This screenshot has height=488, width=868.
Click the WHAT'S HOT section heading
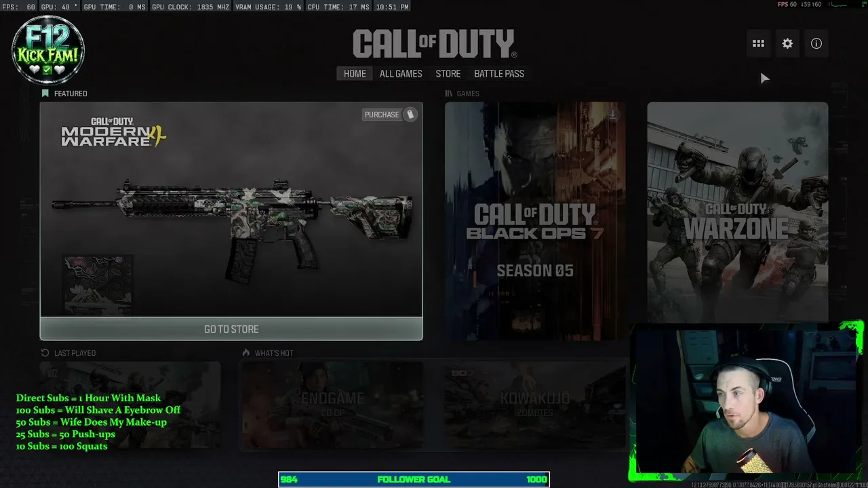click(x=274, y=353)
